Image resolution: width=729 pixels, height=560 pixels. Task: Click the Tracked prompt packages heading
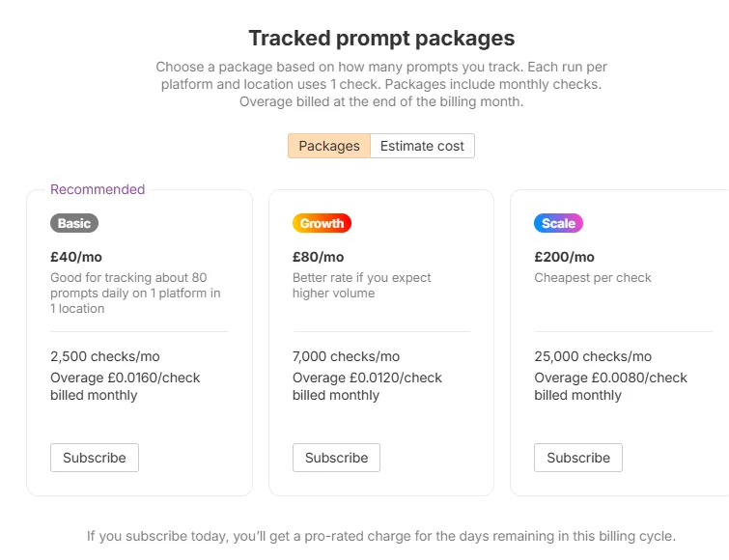click(x=381, y=39)
